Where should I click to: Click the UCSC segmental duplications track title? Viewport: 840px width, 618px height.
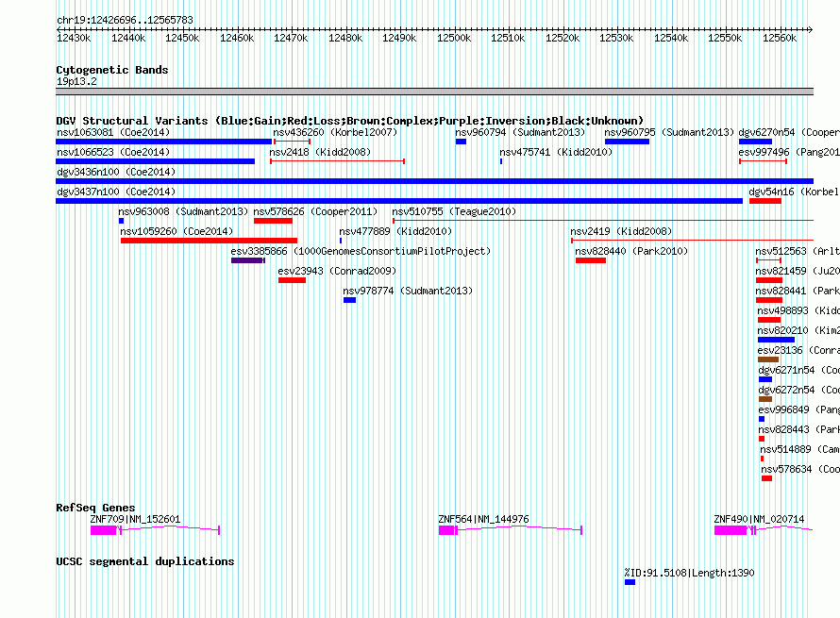point(145,561)
